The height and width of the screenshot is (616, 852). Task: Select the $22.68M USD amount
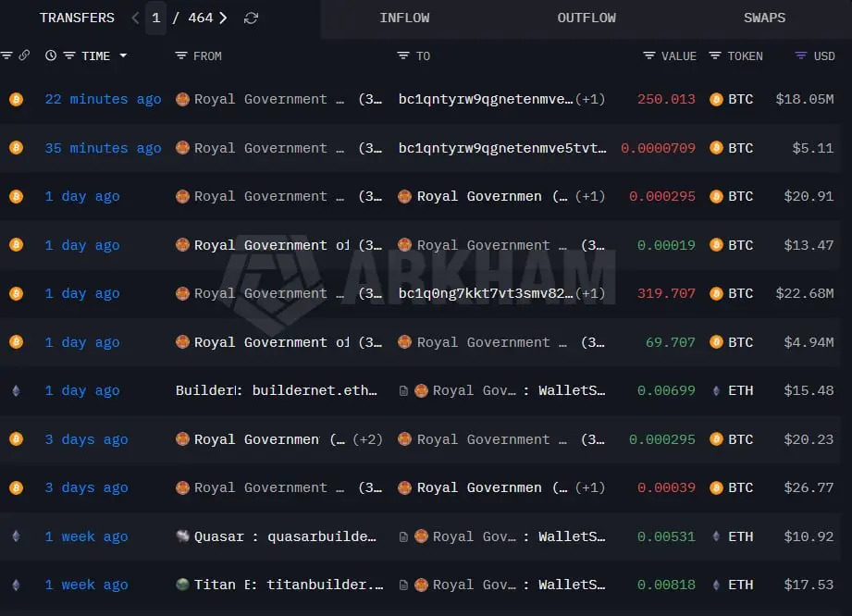coord(804,294)
